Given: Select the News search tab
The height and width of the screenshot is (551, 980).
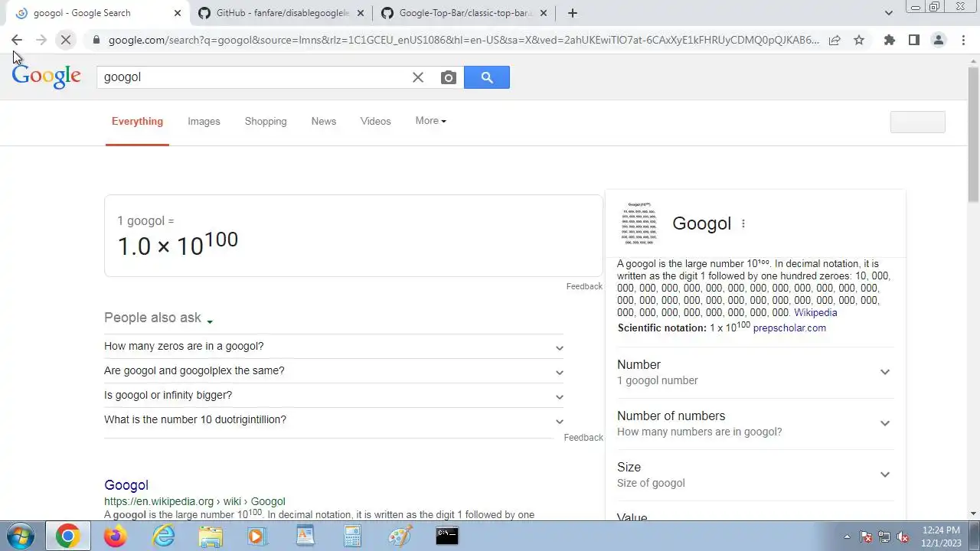Looking at the screenshot, I should (x=324, y=122).
